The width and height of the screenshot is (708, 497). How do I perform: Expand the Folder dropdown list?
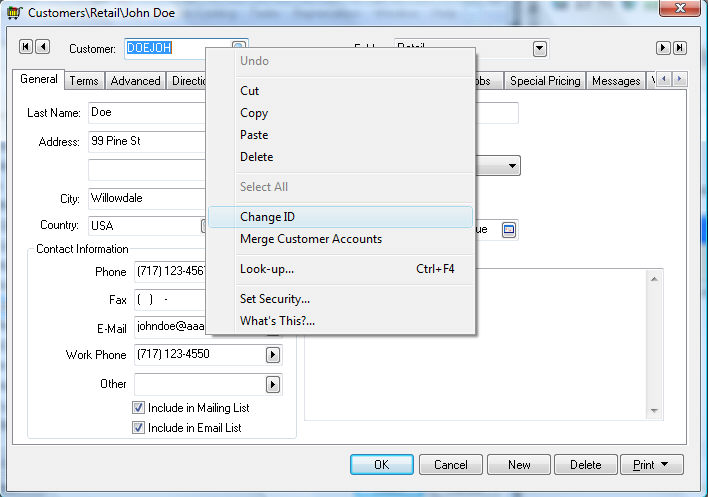(540, 48)
